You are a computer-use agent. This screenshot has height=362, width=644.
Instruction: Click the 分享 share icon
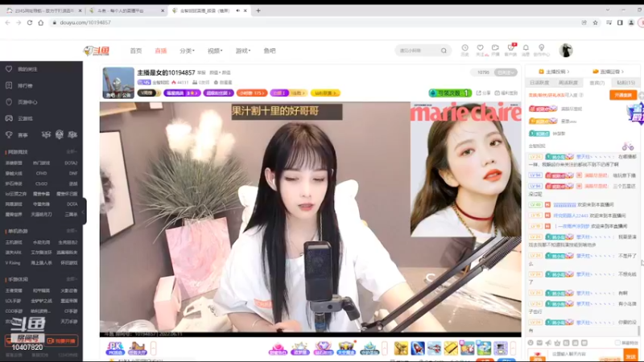484,93
